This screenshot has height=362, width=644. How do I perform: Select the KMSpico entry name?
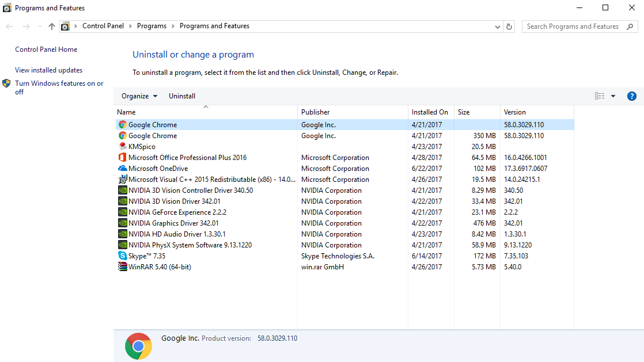(142, 147)
